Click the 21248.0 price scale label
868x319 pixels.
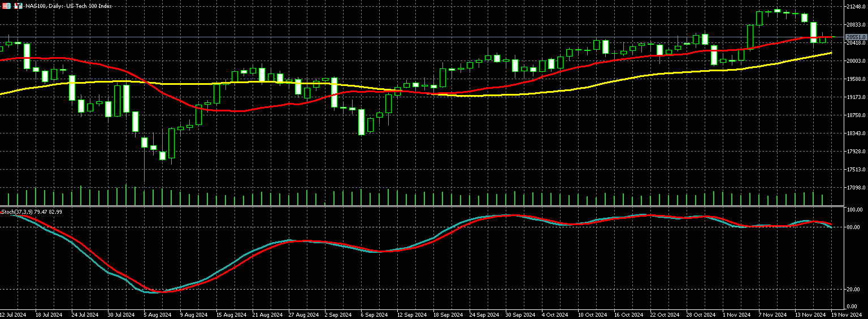click(856, 7)
